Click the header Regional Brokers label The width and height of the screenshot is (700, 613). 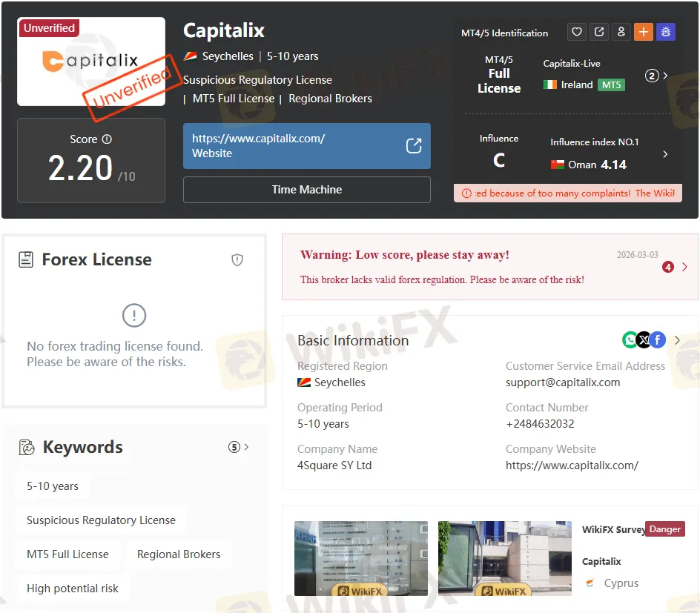coord(330,99)
